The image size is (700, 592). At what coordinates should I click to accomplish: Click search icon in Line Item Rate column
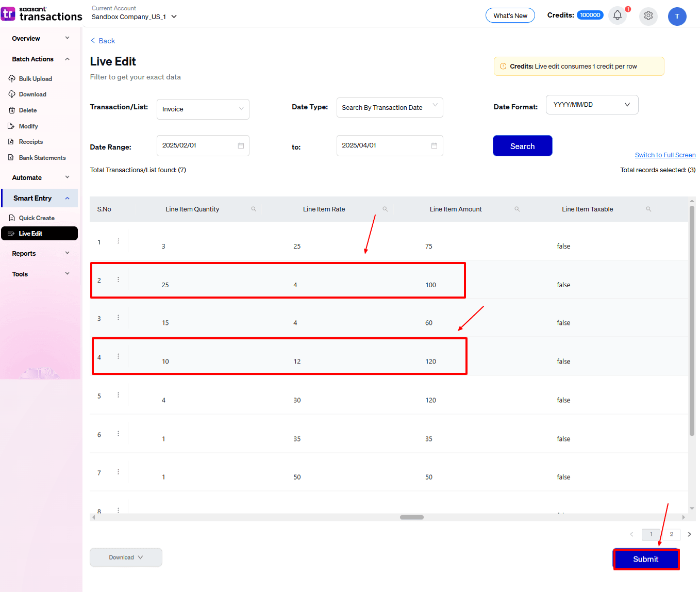(385, 209)
